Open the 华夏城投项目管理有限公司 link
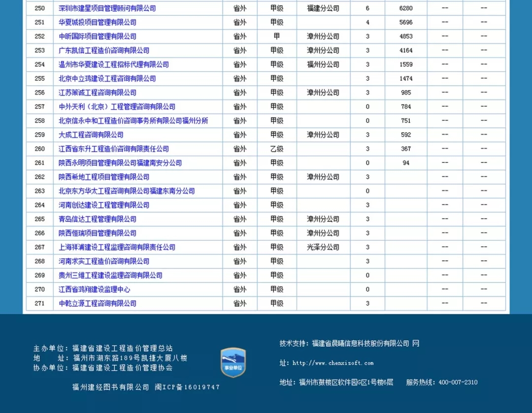This screenshot has height=413, width=532. [98, 22]
